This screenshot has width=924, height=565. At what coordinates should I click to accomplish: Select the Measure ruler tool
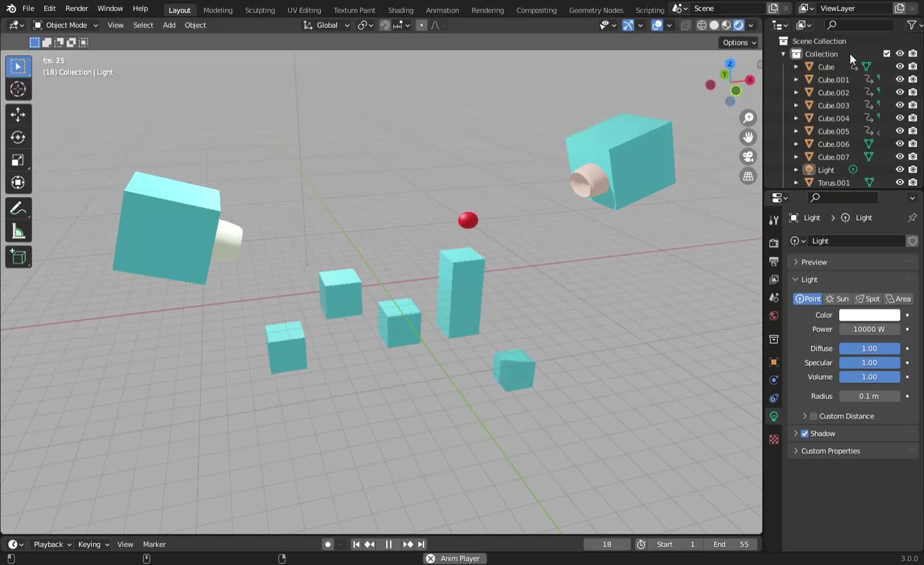click(18, 232)
